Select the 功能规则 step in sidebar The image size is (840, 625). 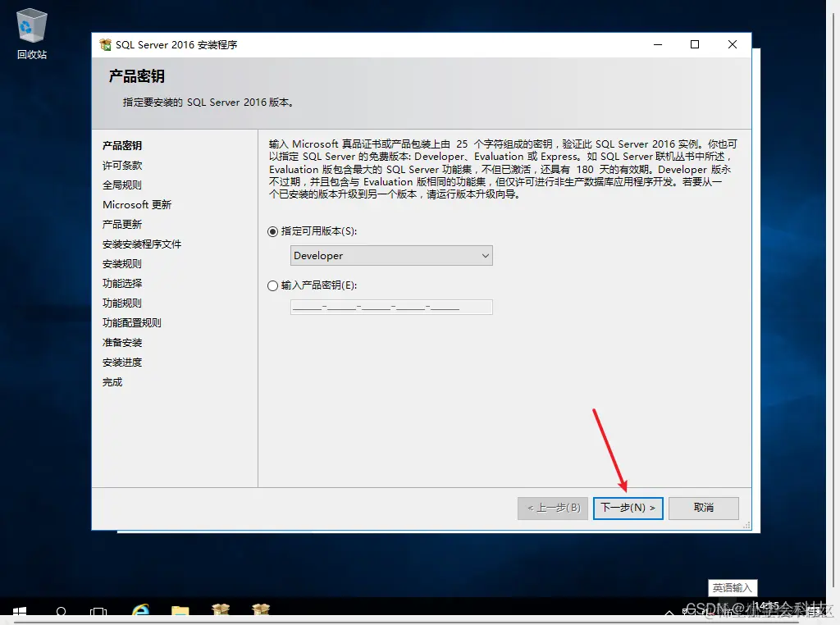[122, 303]
